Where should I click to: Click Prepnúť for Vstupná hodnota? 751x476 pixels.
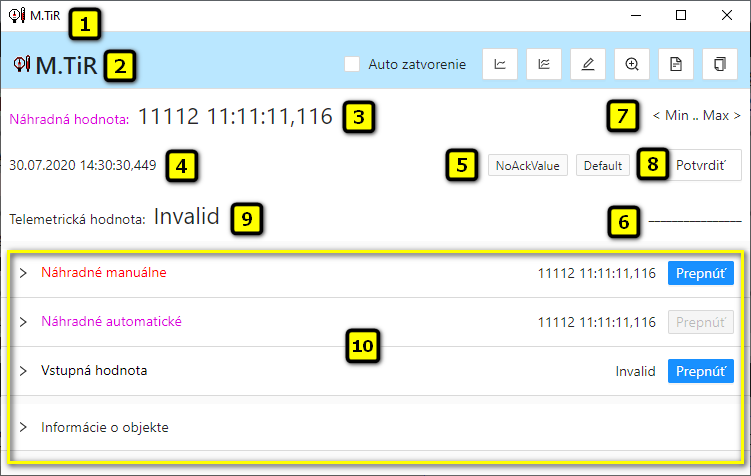(700, 371)
